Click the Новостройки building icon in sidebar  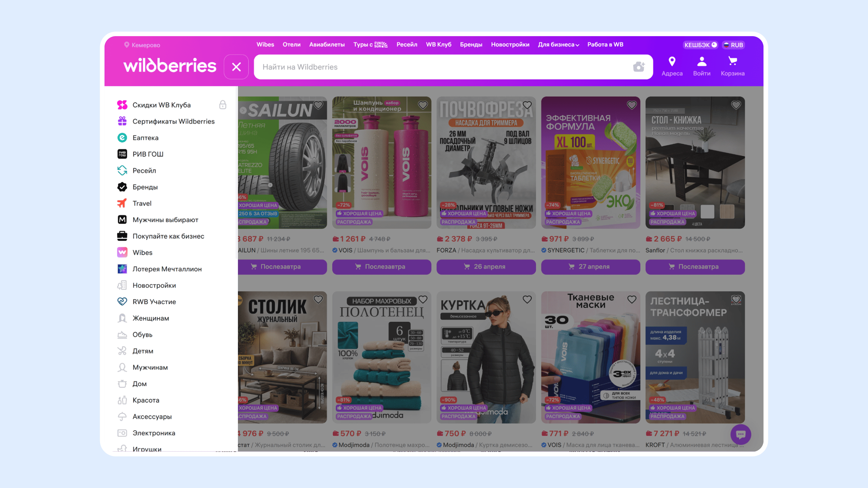pyautogui.click(x=122, y=285)
